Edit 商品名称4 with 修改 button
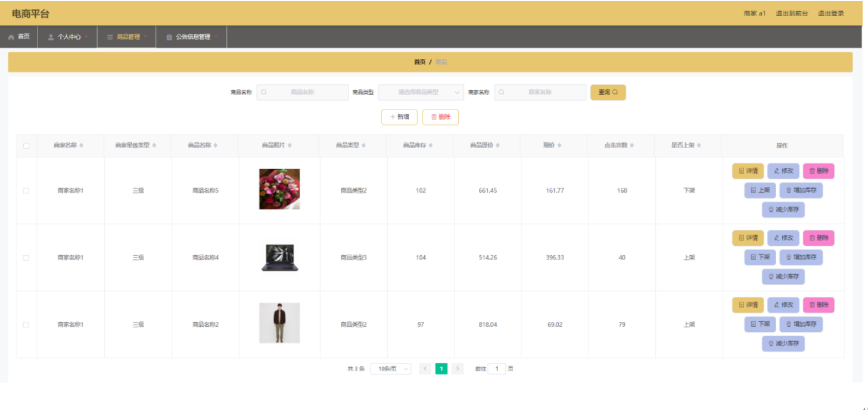Screen dimensions: 868x410 point(783,238)
